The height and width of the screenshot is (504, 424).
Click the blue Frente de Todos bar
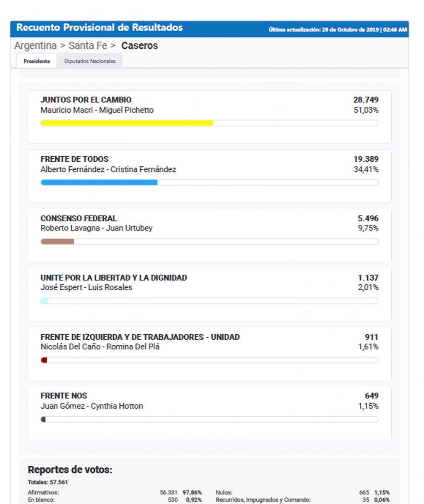click(x=209, y=182)
